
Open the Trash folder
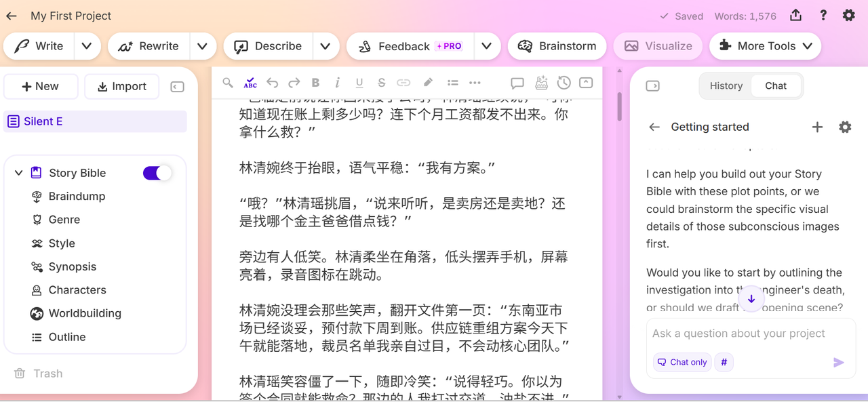click(39, 374)
